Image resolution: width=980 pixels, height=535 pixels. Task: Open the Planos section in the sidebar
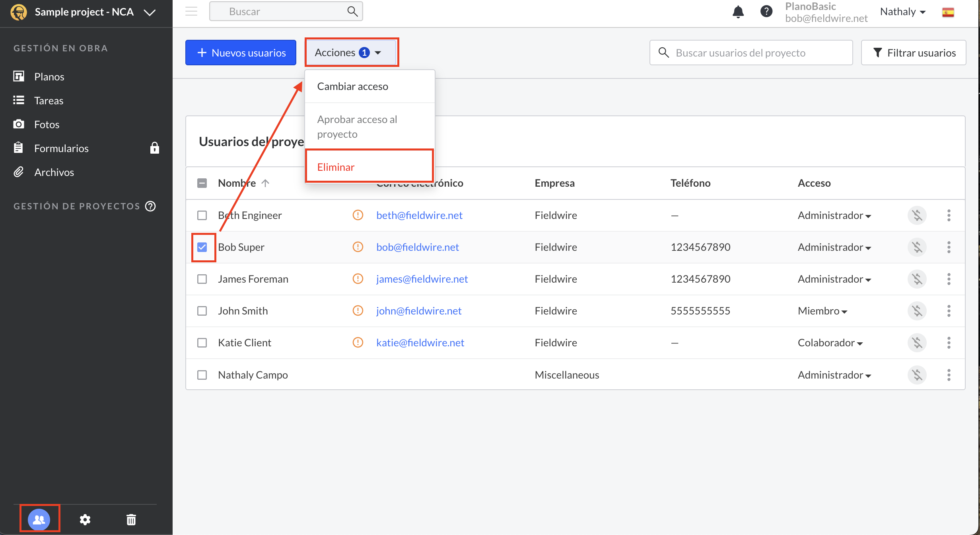point(49,76)
